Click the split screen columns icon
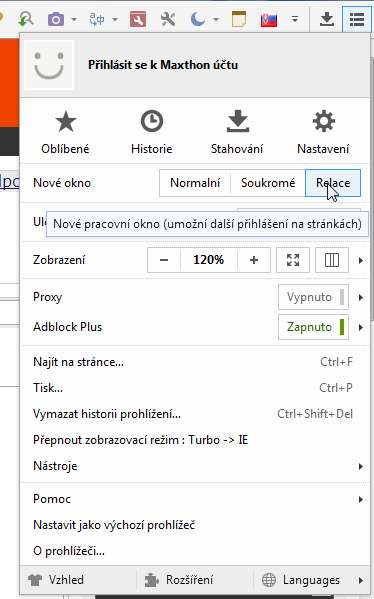The height and width of the screenshot is (599, 374). coord(332,260)
